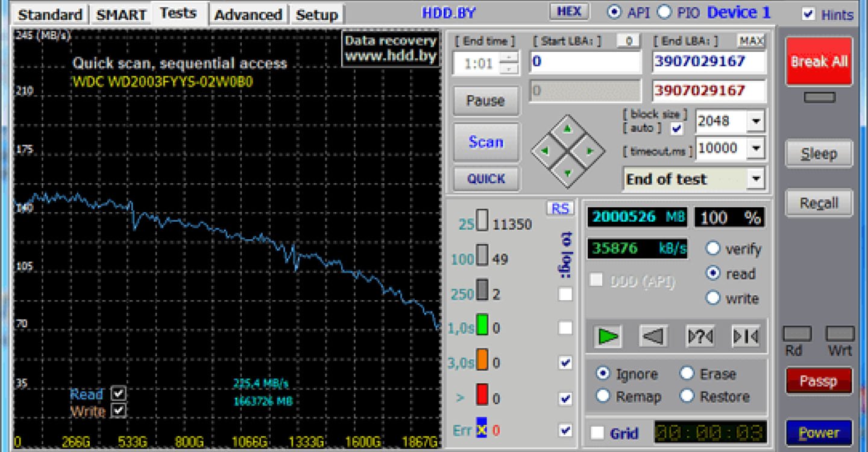
Task: Click the RS reset statistics button
Action: 560,208
